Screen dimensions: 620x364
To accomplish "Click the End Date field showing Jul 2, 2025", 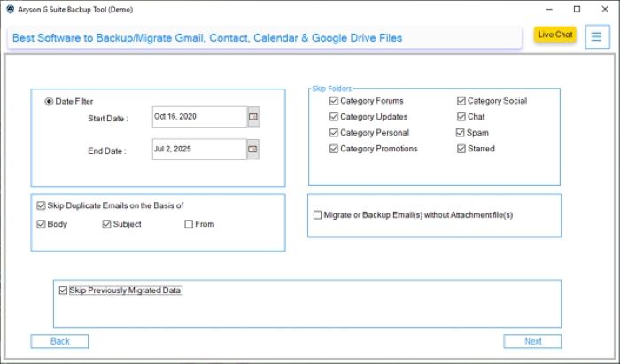I will click(199, 150).
